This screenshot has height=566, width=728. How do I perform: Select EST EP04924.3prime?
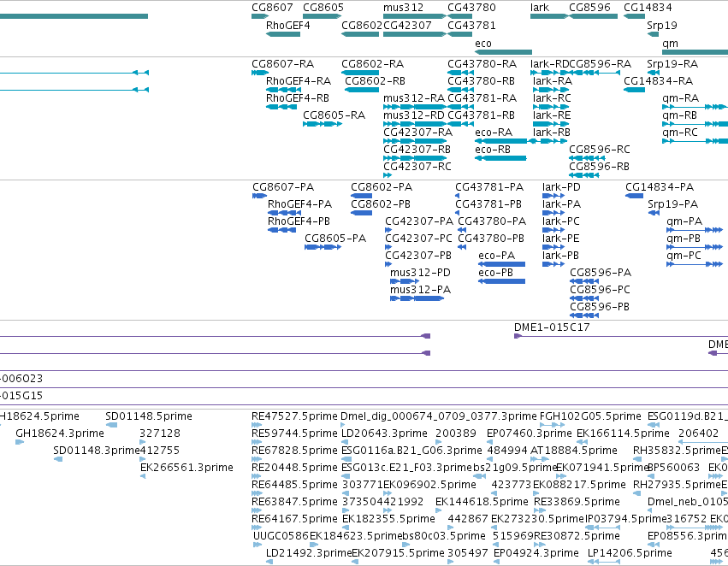point(497,562)
